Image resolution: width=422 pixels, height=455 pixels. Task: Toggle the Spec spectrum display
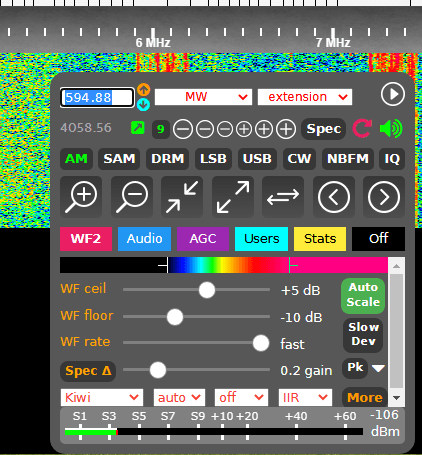[x=323, y=129]
